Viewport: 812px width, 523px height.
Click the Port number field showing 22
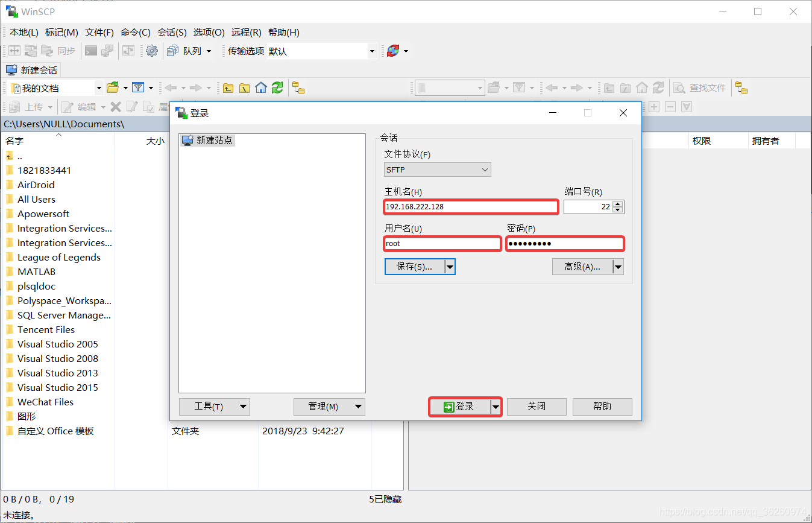pos(588,207)
